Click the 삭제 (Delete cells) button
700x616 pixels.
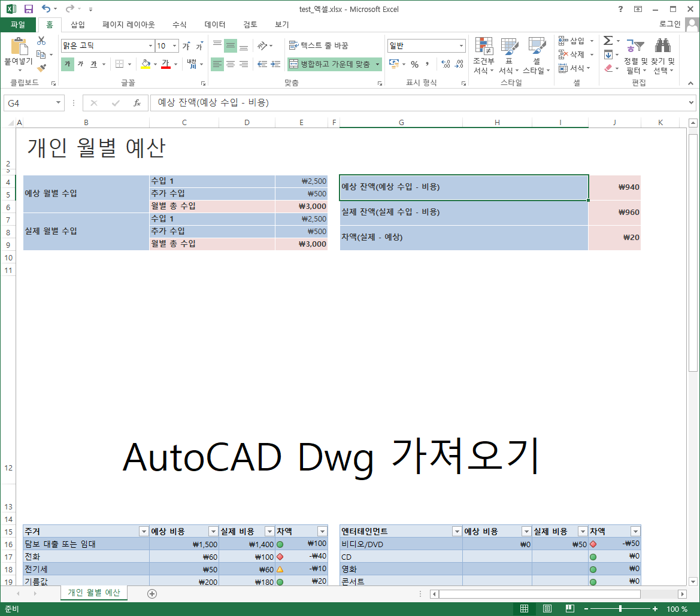pos(572,54)
